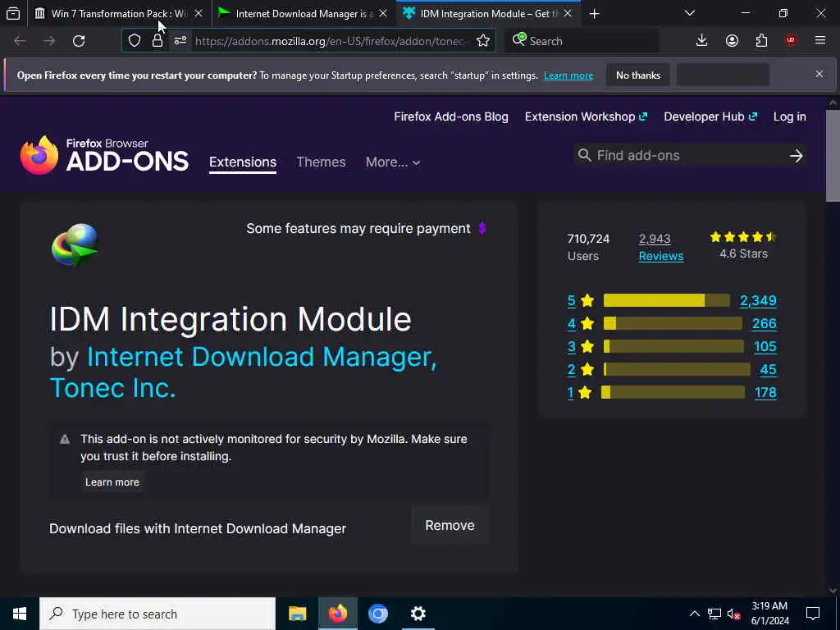Open the Themes section
Viewport: 840px width, 630px height.
pyautogui.click(x=321, y=162)
